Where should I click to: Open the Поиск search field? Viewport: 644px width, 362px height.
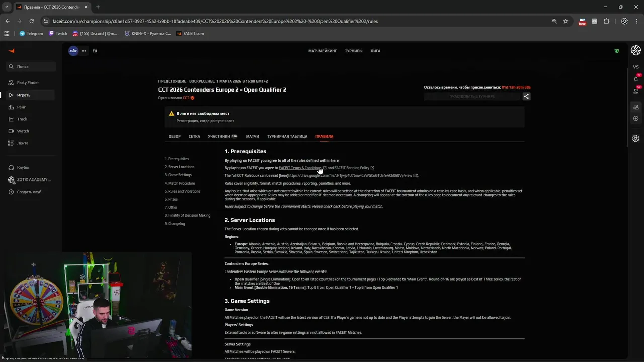click(31, 66)
